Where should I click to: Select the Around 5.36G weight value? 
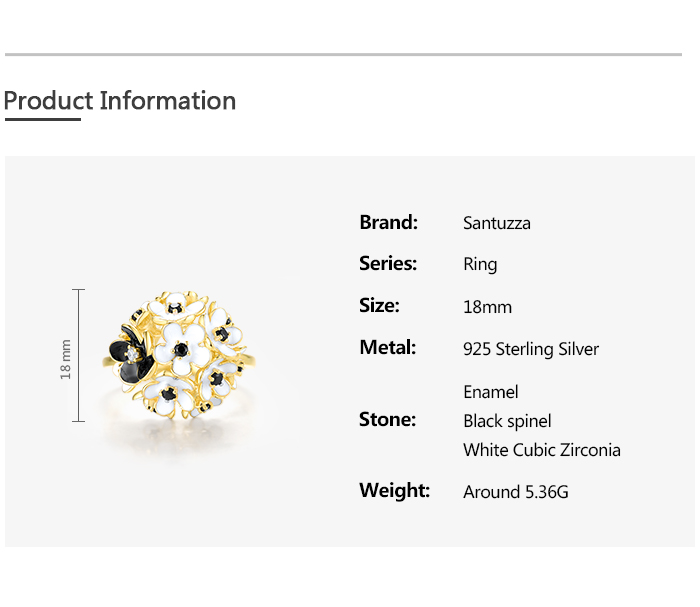pyautogui.click(x=516, y=492)
